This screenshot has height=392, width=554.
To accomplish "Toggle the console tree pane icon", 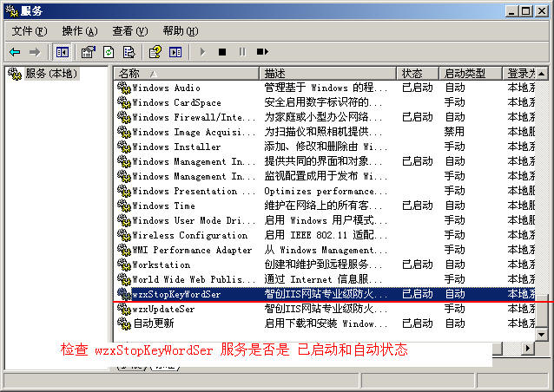I will click(63, 52).
